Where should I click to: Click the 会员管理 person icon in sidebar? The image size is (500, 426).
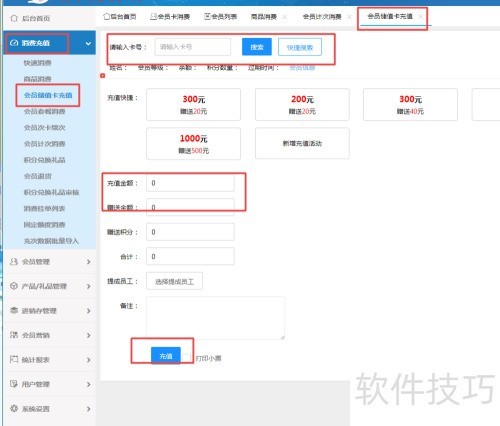[14, 262]
